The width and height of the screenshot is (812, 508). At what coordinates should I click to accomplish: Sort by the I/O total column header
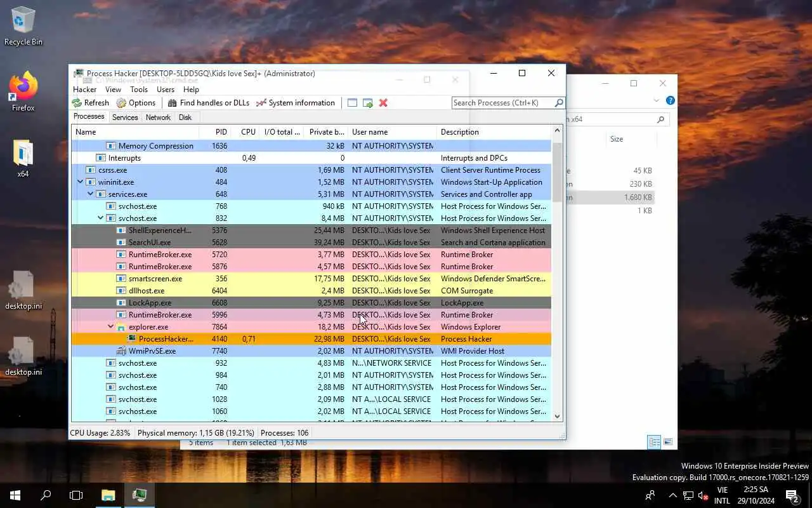coord(282,132)
